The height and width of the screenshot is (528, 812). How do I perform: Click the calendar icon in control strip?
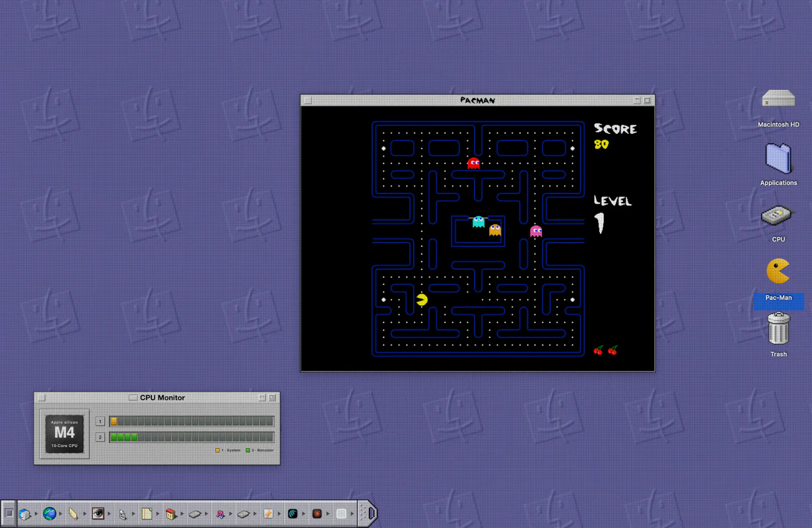[171, 514]
